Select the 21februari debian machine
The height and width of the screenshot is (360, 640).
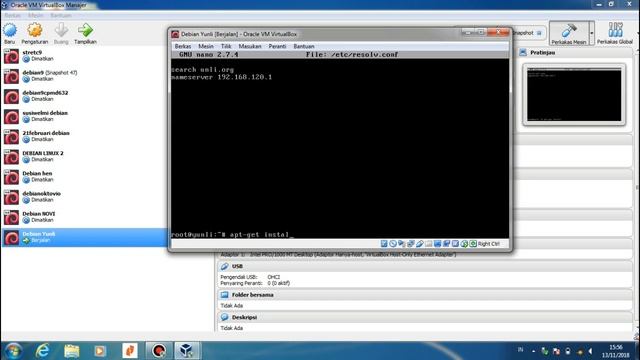click(x=84, y=136)
